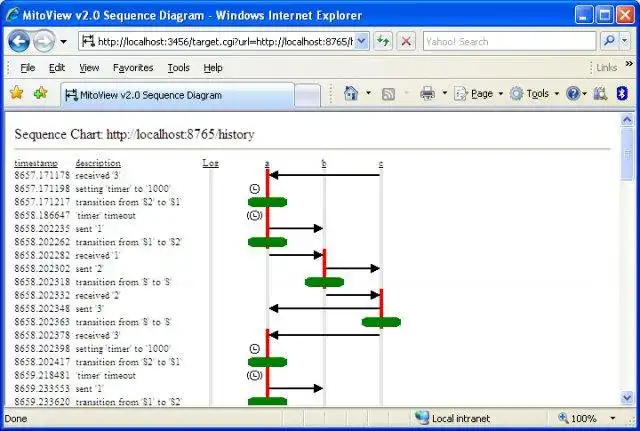Click timer icon at 8657.171198 row
The image size is (640, 431).
254,189
